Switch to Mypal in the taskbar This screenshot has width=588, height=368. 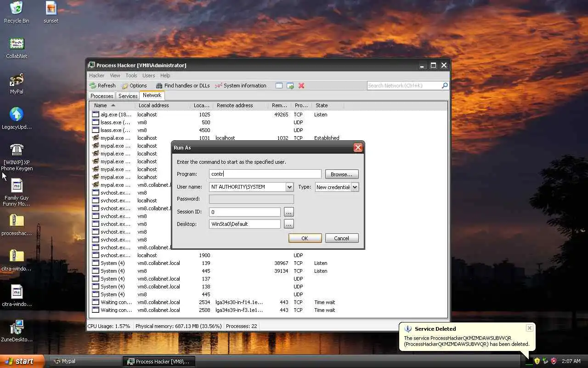(x=85, y=361)
